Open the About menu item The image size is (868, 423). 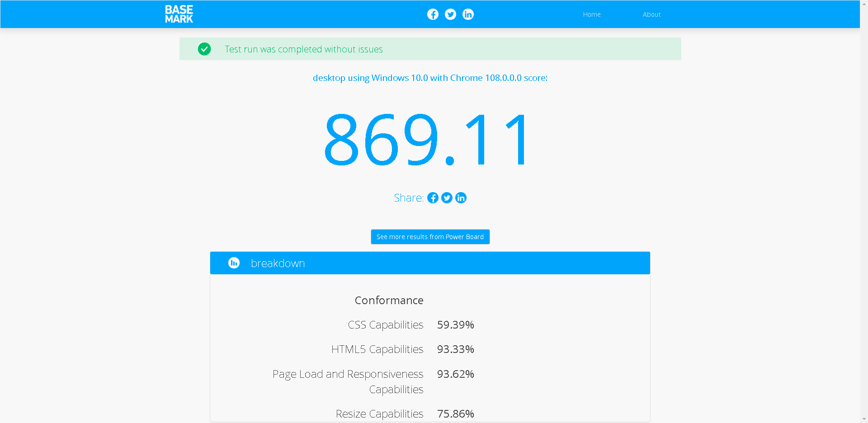(x=651, y=14)
